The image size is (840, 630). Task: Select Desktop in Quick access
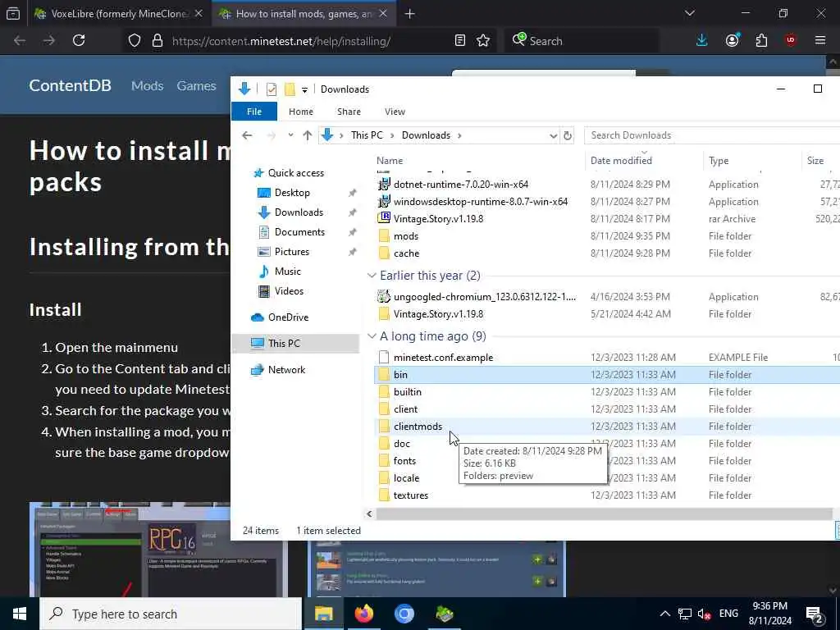click(x=292, y=193)
